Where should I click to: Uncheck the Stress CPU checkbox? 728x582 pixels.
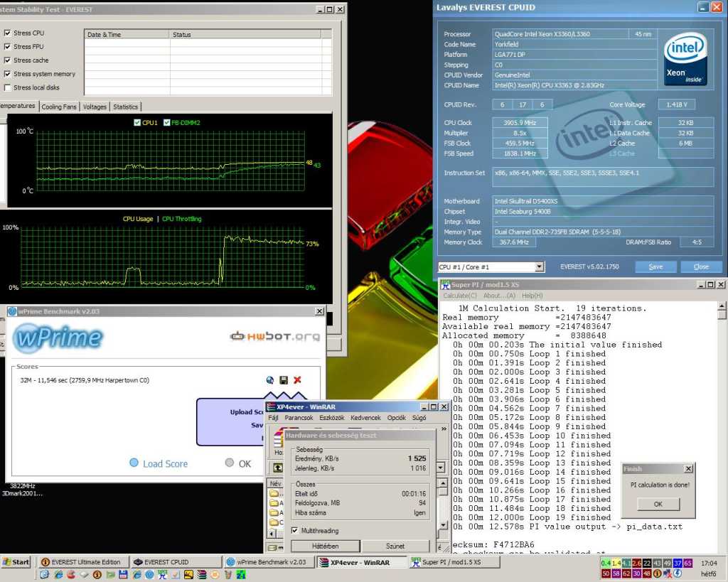pyautogui.click(x=7, y=33)
